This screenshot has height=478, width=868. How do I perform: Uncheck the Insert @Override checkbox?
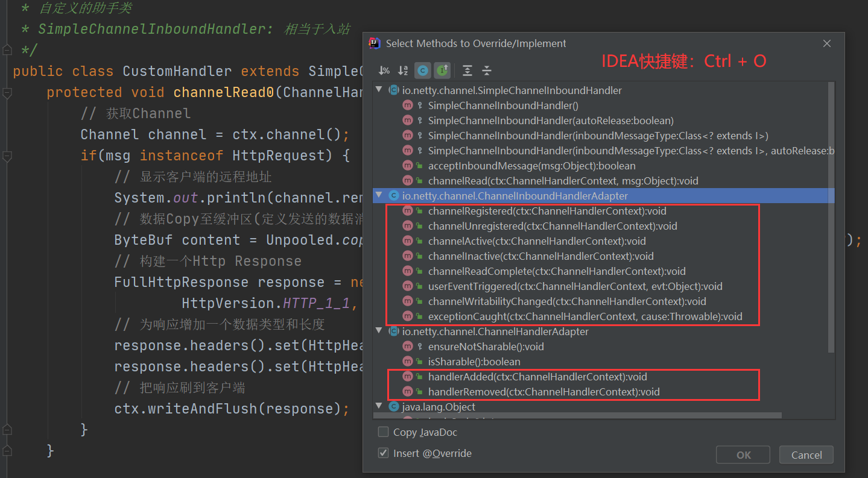tap(383, 453)
